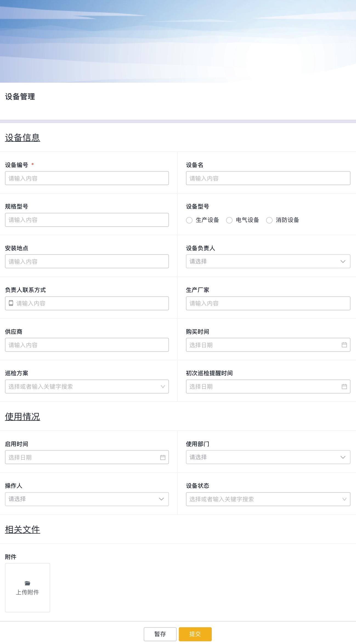
Task: Click the phone icon in 负责人联系方式 field
Action: pos(11,303)
